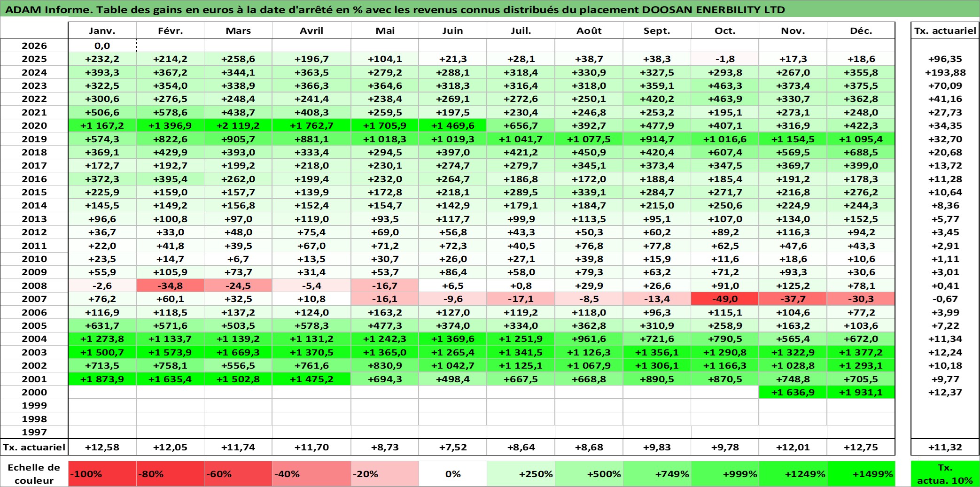
Task: Click the Déc. column header
Action: pos(861,31)
